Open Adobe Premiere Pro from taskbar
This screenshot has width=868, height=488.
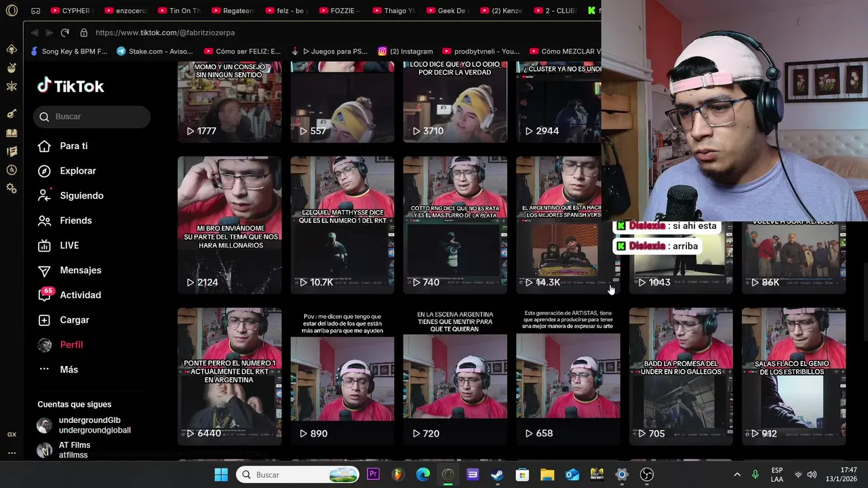point(373,474)
